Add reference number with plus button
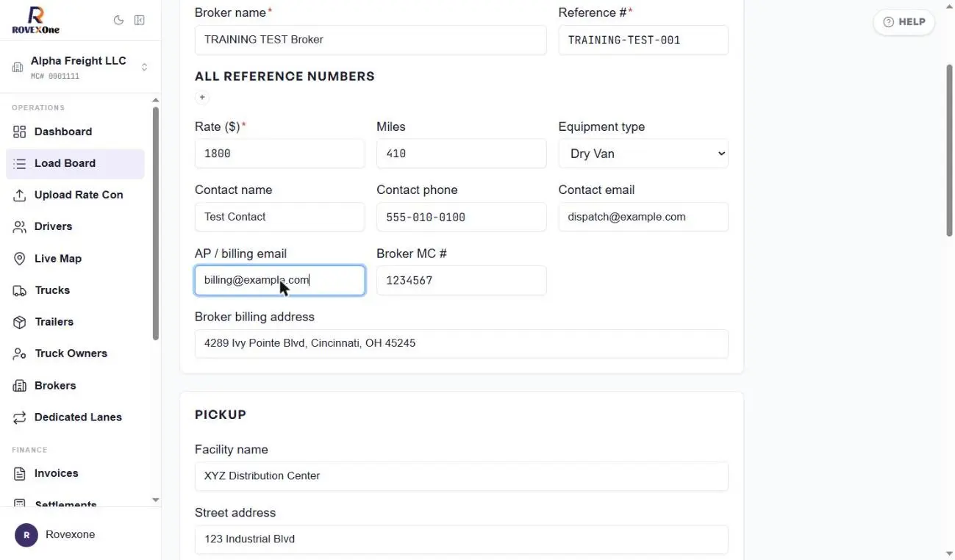This screenshot has width=955, height=560. [x=202, y=97]
